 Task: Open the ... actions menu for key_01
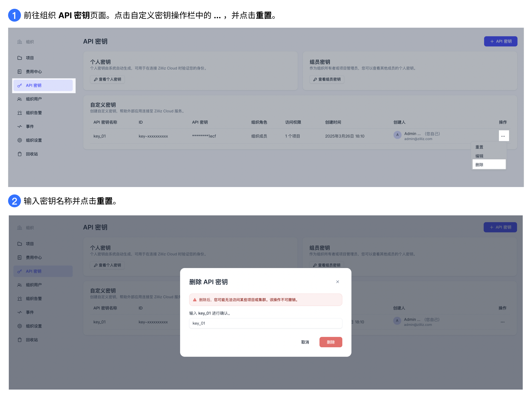pyautogui.click(x=504, y=136)
